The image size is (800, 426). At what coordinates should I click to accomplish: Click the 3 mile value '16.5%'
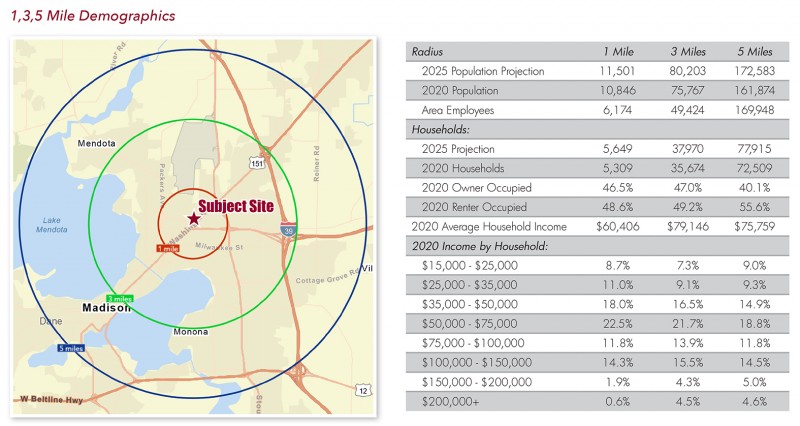click(688, 304)
